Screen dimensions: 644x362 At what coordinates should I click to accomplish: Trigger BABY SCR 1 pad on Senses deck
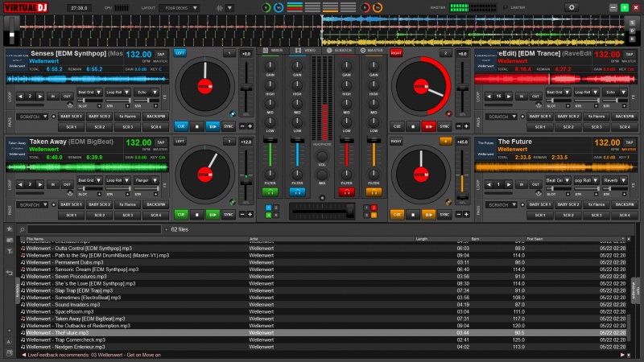[71, 117]
